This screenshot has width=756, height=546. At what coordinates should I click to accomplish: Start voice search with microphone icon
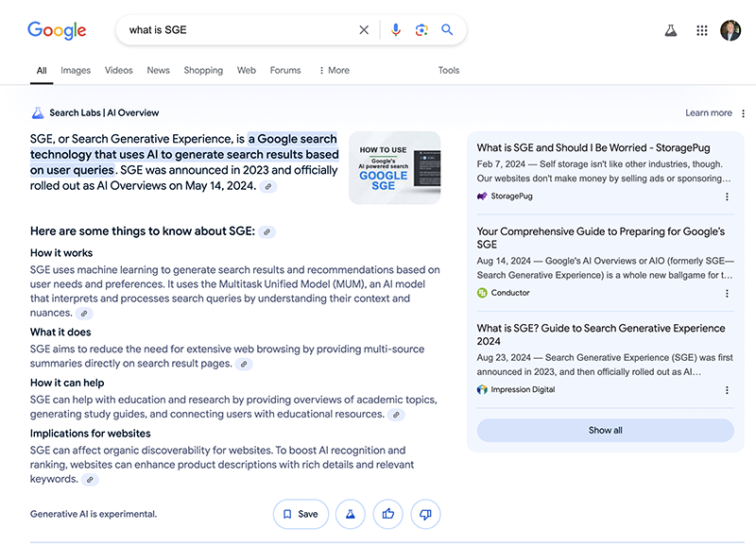click(x=395, y=30)
